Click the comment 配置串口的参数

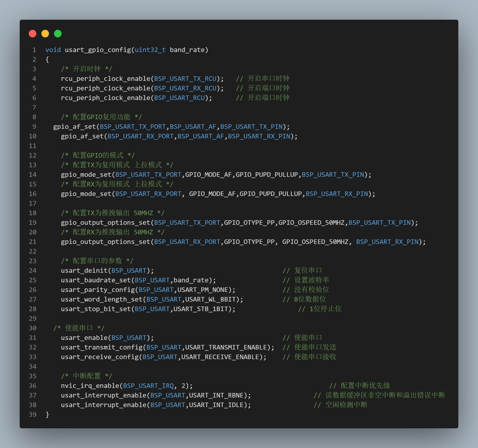click(x=97, y=261)
